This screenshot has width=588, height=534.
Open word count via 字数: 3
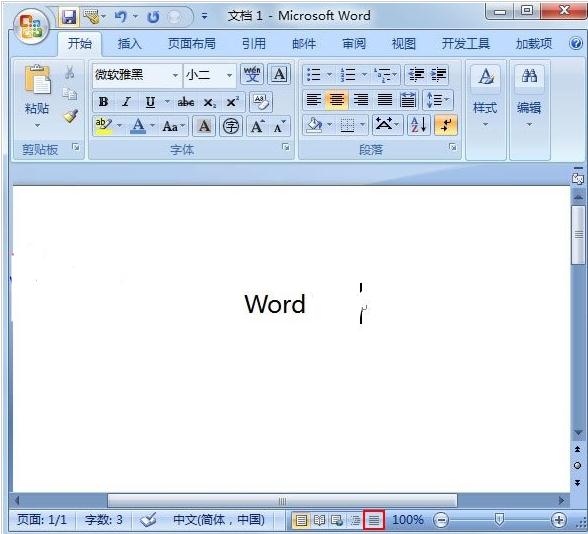click(x=104, y=520)
